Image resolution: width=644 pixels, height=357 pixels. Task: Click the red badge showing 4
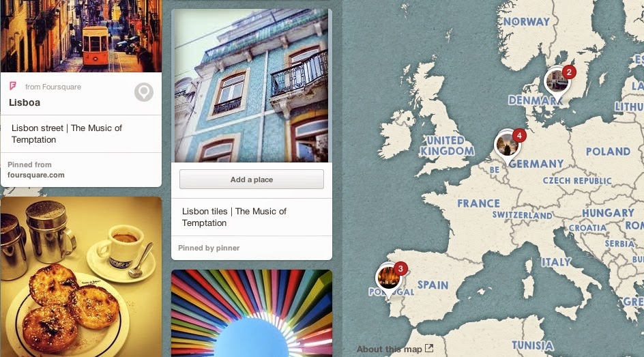click(x=519, y=135)
